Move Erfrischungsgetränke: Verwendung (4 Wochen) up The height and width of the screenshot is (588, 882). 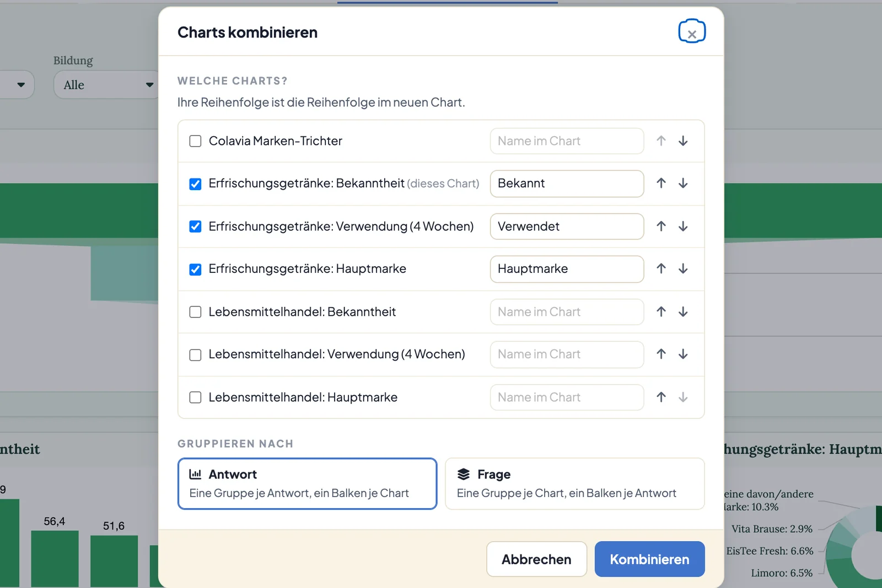[661, 226]
